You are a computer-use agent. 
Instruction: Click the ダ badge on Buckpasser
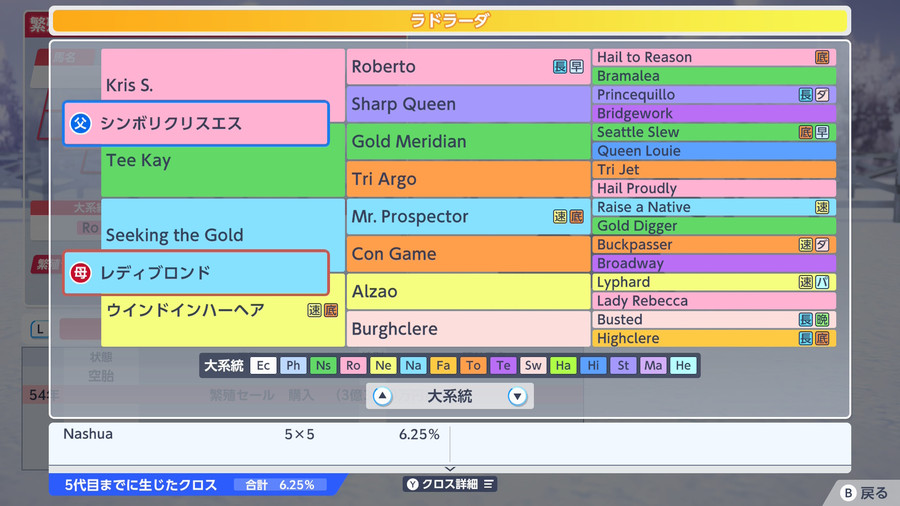coord(822,244)
